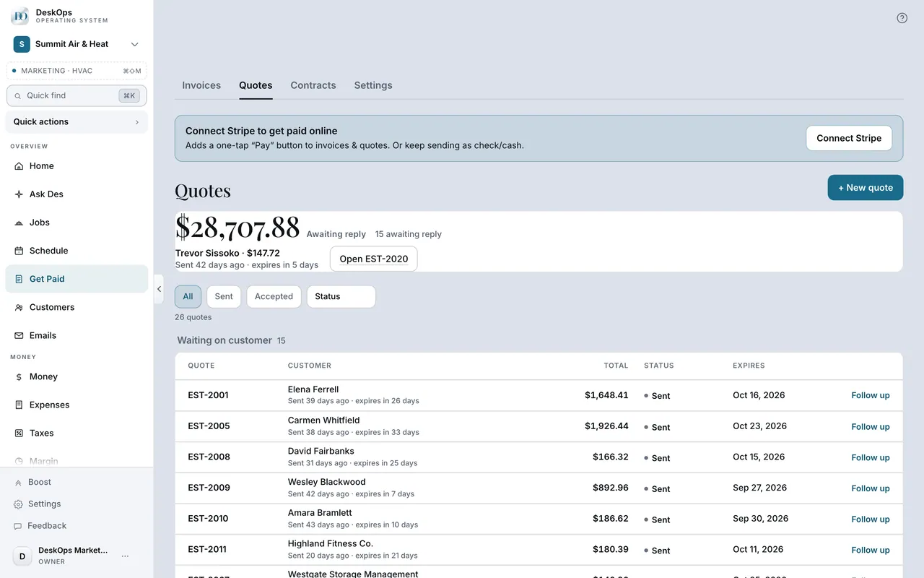Image resolution: width=924 pixels, height=578 pixels.
Task: Click quote number EST-2009
Action: coord(209,488)
